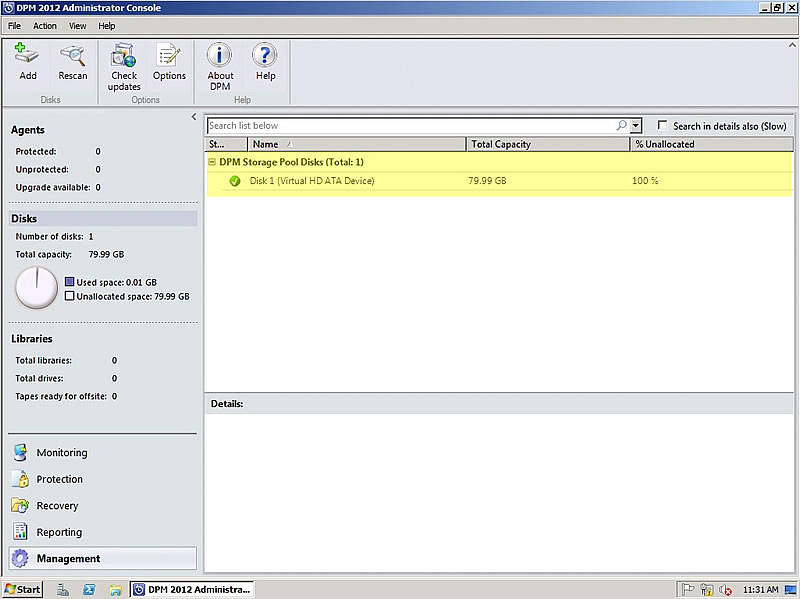The height and width of the screenshot is (599, 800).
Task: Switch to the Monitoring workspace
Action: pos(62,452)
